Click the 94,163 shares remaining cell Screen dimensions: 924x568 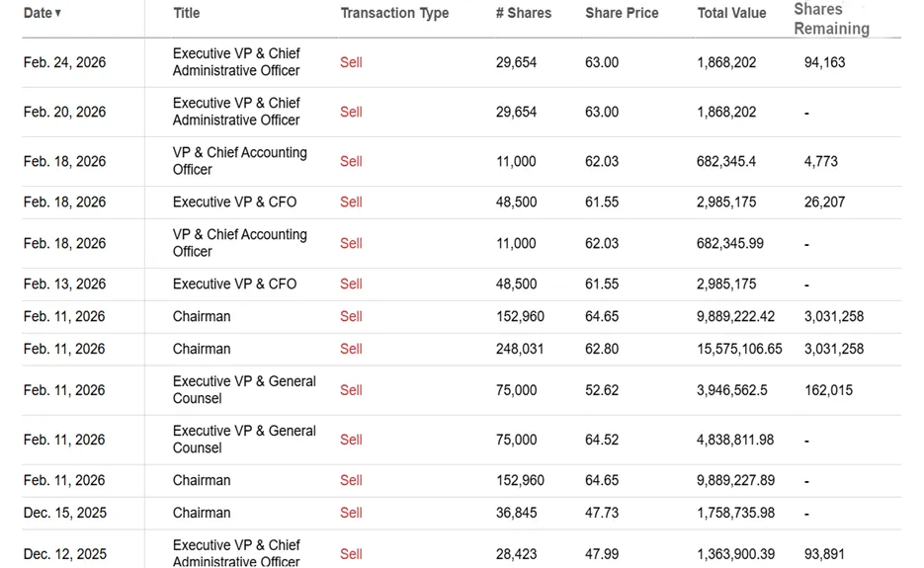click(x=824, y=62)
